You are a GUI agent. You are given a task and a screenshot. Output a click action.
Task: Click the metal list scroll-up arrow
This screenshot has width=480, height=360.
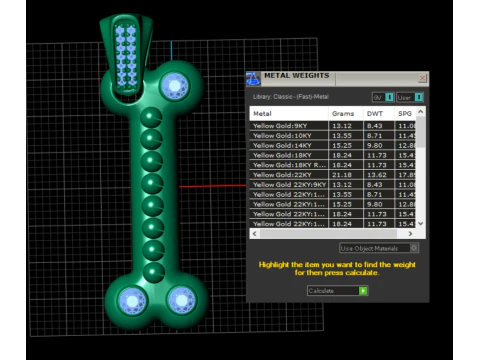[x=421, y=112]
